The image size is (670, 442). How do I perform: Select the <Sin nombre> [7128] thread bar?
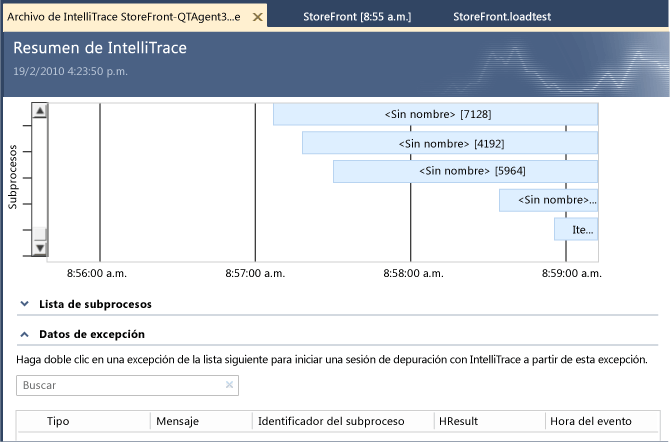tap(435, 114)
